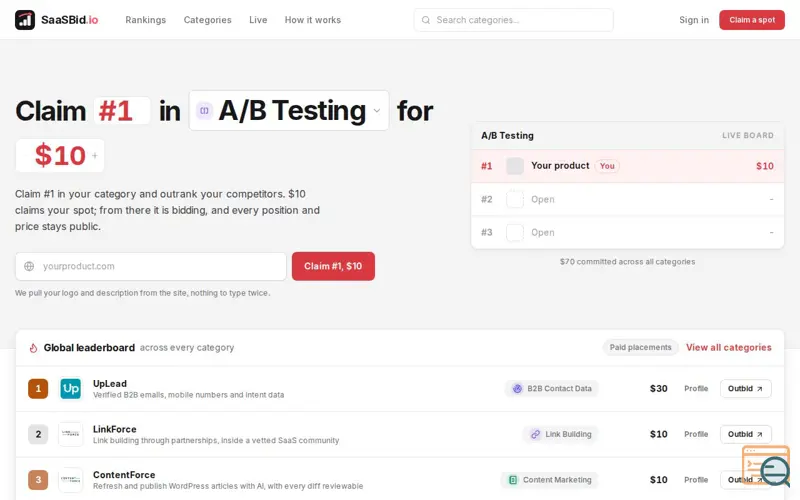Click the UpLead product name
The width and height of the screenshot is (800, 500).
tap(110, 384)
